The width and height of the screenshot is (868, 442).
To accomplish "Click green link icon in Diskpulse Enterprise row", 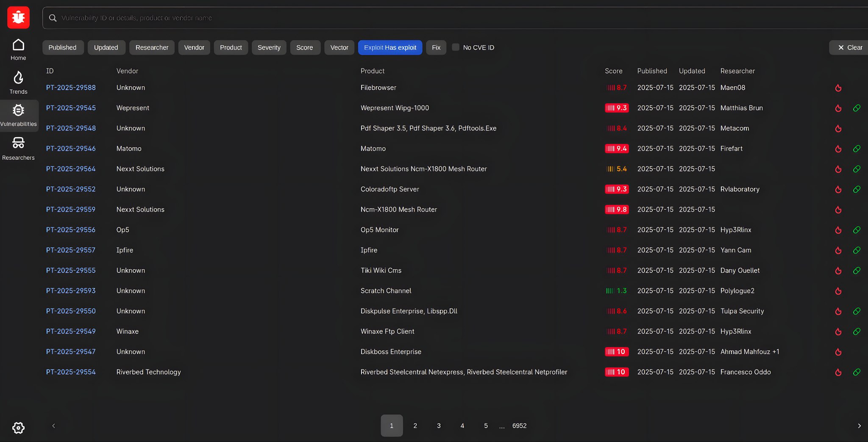I will [x=857, y=311].
